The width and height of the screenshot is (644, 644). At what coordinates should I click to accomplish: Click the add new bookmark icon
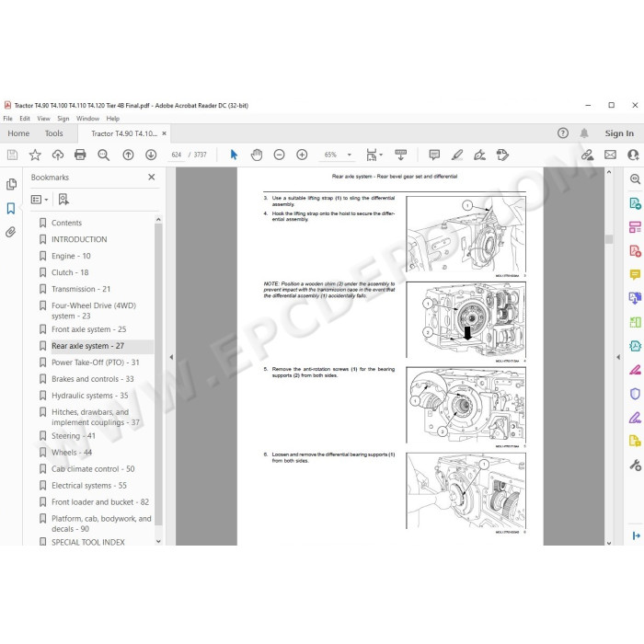63,200
